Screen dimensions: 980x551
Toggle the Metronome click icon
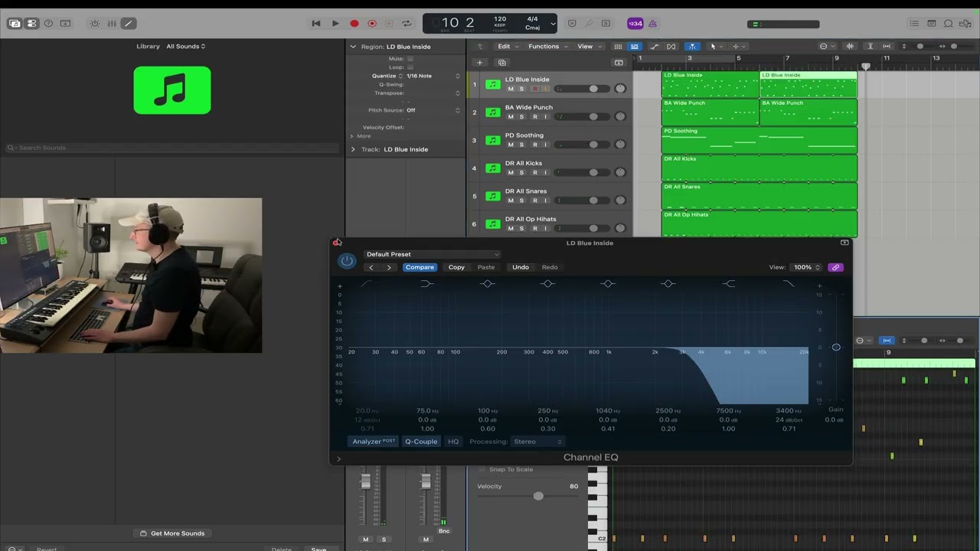pyautogui.click(x=652, y=24)
